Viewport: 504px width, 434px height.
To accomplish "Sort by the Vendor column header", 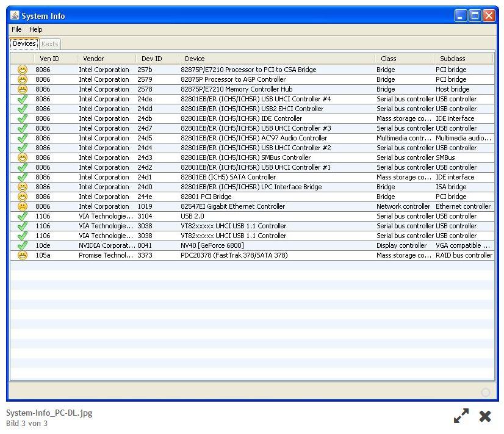I will (x=106, y=59).
